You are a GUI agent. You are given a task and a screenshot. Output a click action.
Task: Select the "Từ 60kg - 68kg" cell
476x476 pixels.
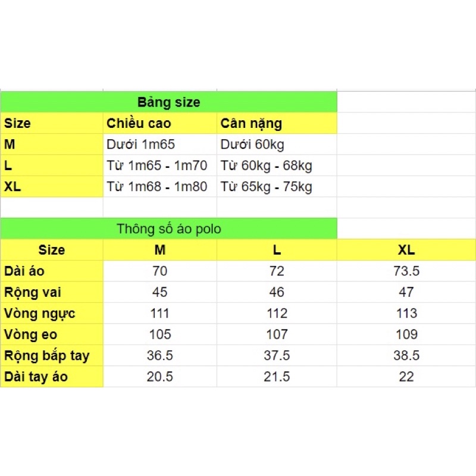[x=267, y=165]
